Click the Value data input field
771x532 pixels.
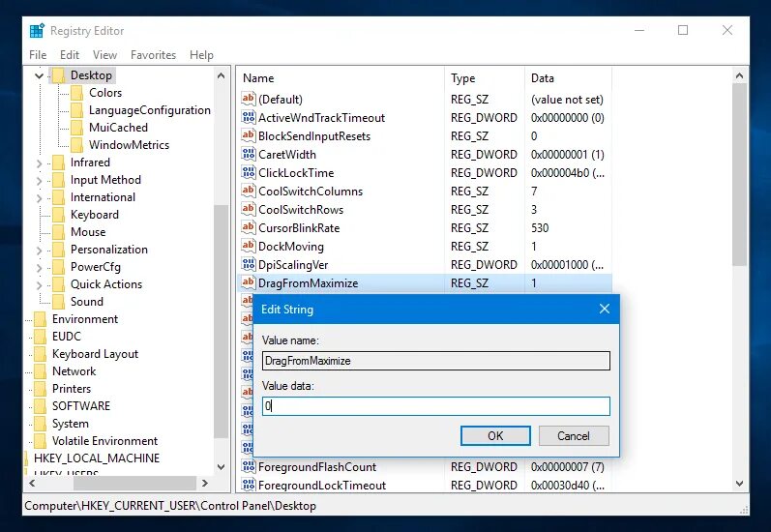(x=436, y=406)
